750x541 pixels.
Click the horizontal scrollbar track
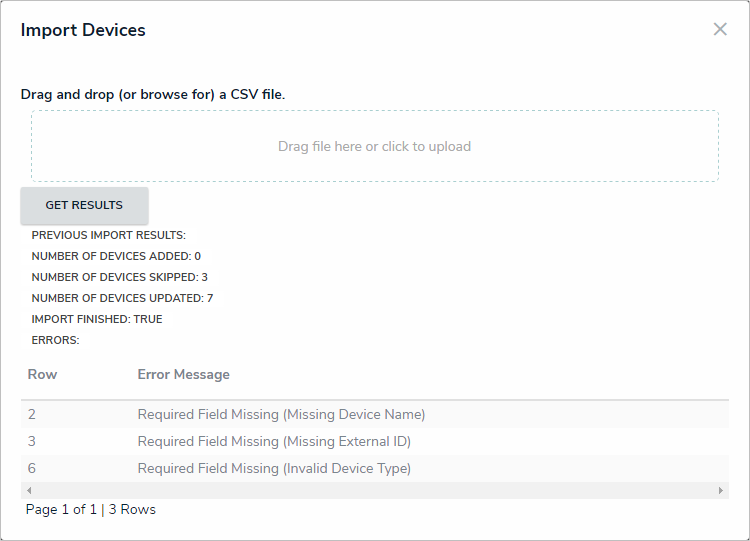pyautogui.click(x=374, y=491)
